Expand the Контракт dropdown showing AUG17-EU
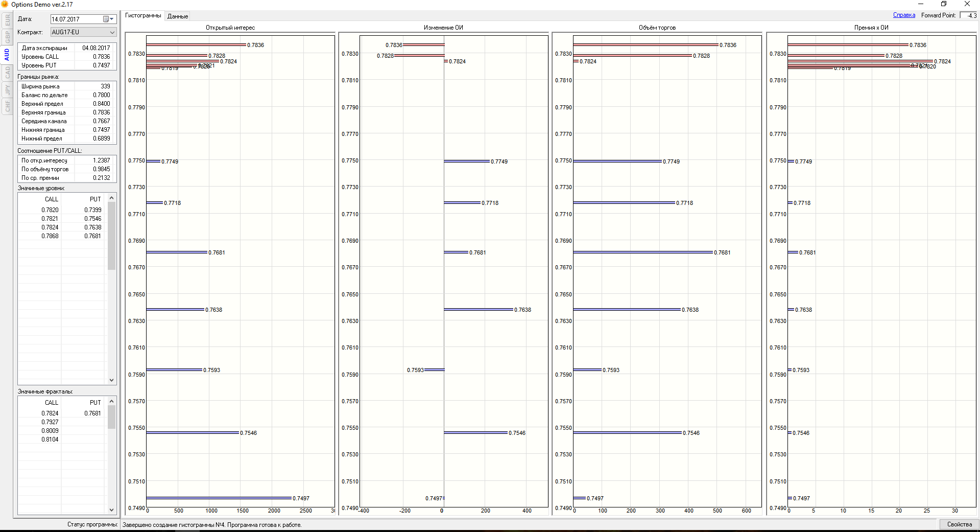The width and height of the screenshot is (980, 532). click(x=112, y=32)
